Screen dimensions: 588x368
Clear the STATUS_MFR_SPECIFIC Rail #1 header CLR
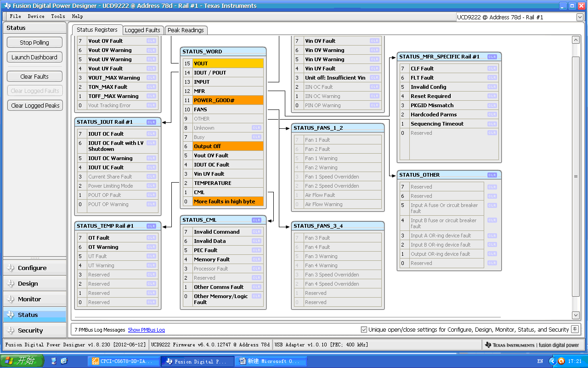coord(492,57)
